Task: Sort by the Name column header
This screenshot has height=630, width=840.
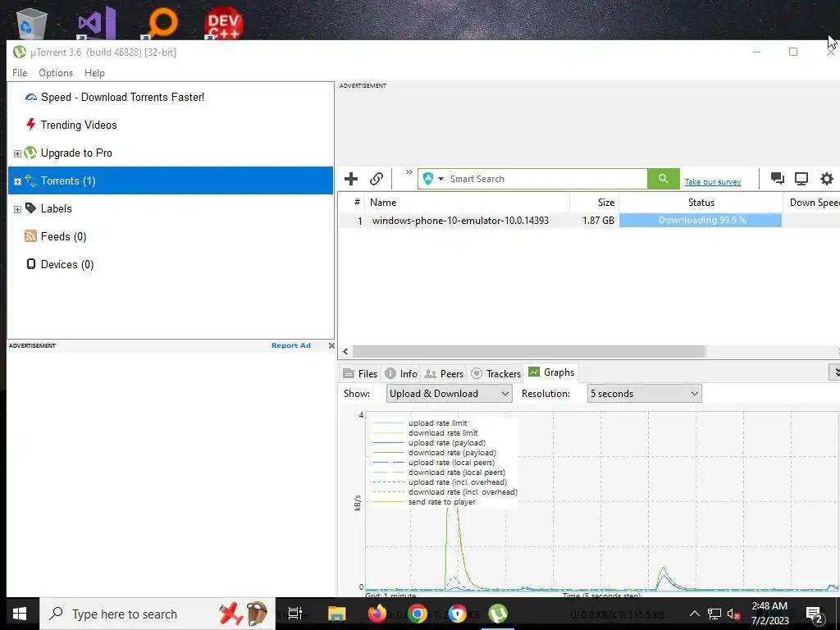Action: [x=467, y=203]
